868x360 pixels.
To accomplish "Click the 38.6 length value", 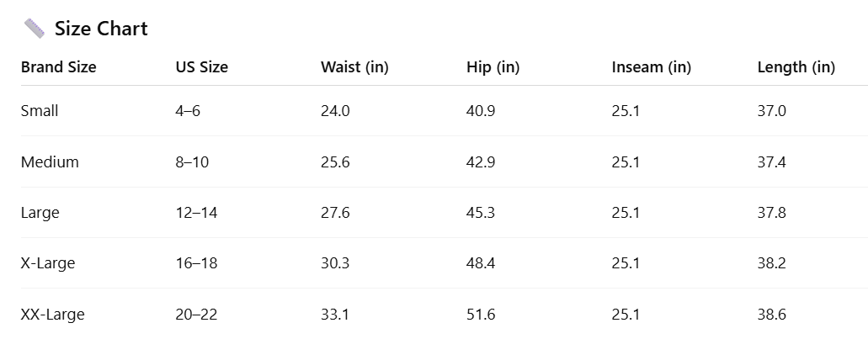I will coord(772,315).
